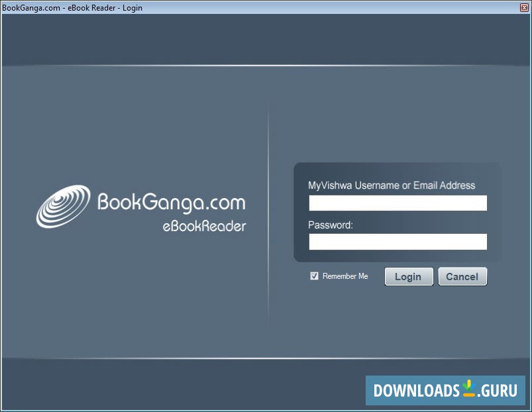Viewport: 532px width, 412px height.
Task: Click the Cancel button
Action: click(462, 276)
